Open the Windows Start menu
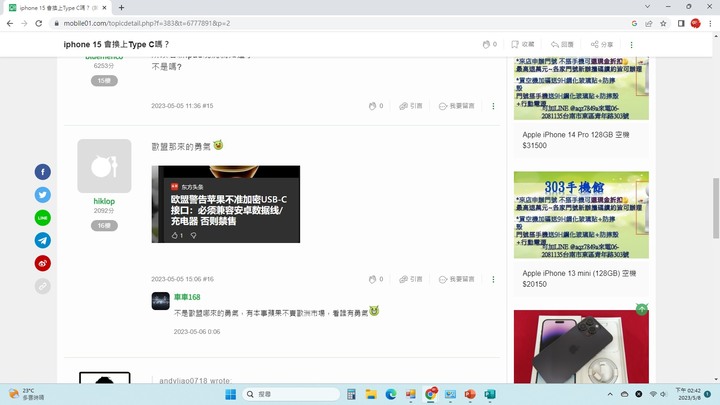Viewport: 720px width, 405px height. pyautogui.click(x=231, y=394)
